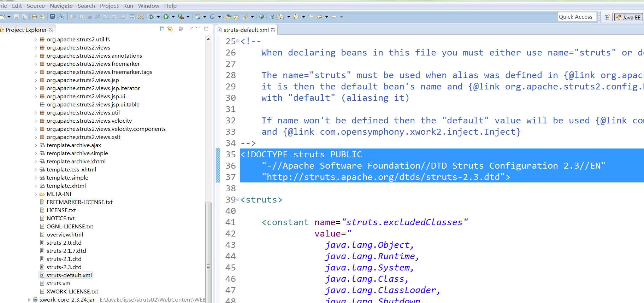Click the Open Perspective icon
This screenshot has width=644, height=303.
[x=607, y=17]
